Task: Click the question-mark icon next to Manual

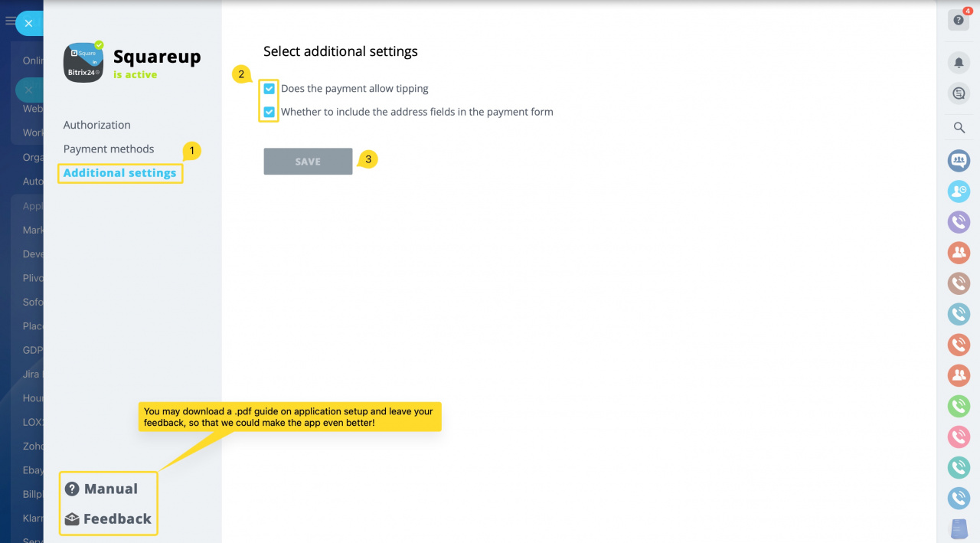Action: pyautogui.click(x=72, y=488)
